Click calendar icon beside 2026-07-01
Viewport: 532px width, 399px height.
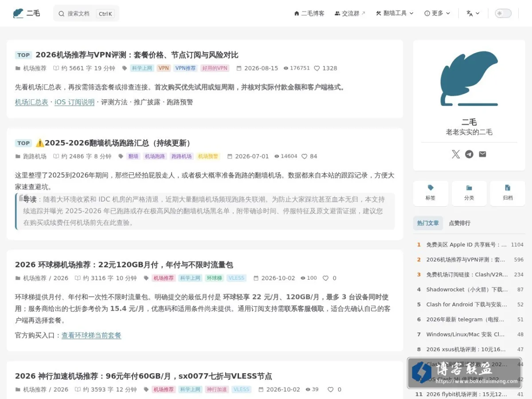click(230, 156)
